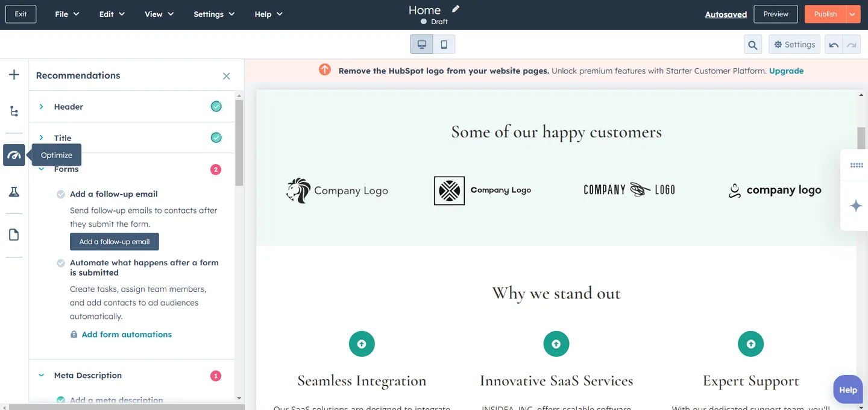Open Publish options dropdown arrow

click(853, 14)
